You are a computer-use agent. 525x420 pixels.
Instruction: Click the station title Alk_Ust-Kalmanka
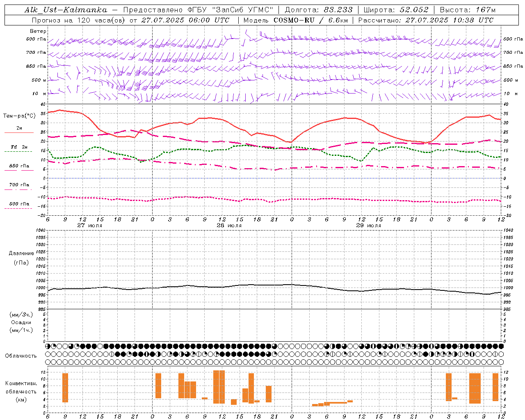(x=66, y=10)
